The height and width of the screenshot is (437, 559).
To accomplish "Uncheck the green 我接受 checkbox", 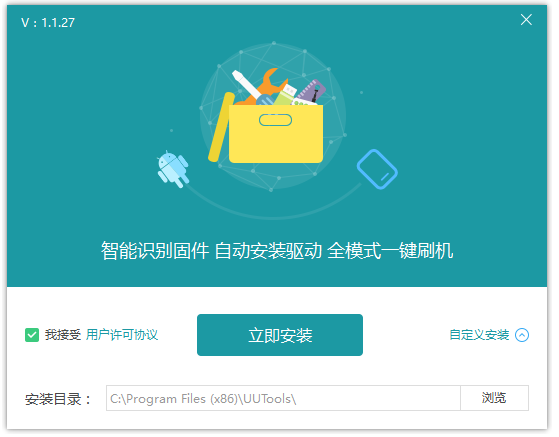I will pos(32,335).
